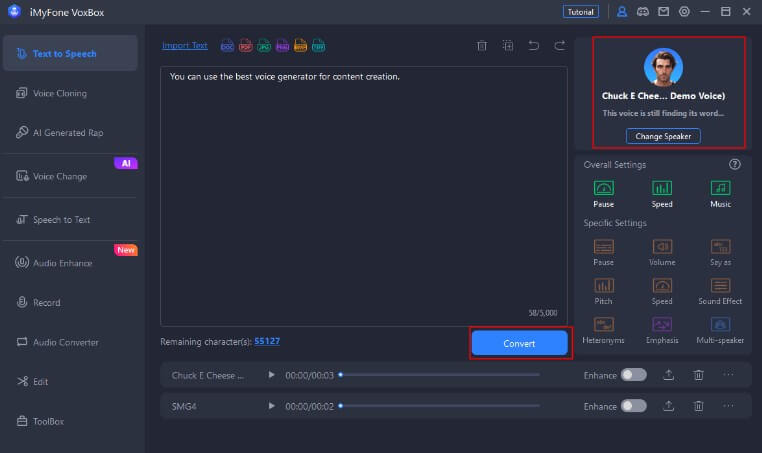Toggle Enhance for SMG4 clip
Screen dimensions: 762x453
coord(634,406)
